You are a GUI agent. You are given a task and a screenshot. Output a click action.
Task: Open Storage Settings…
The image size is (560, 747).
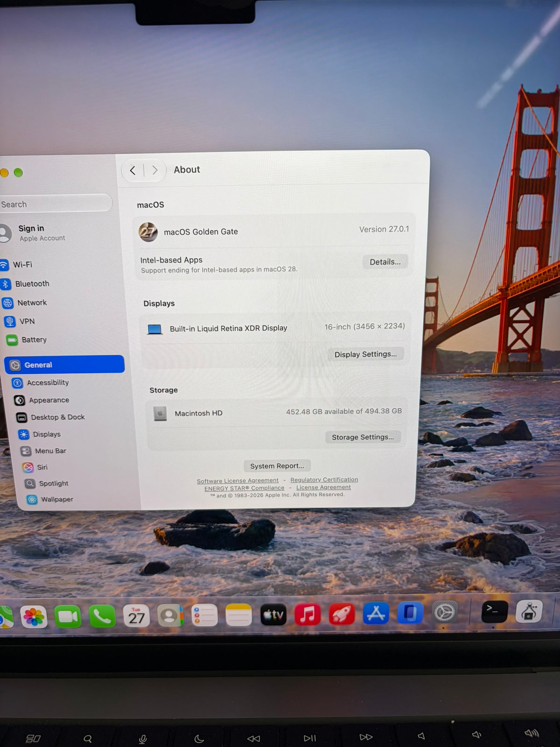(363, 437)
